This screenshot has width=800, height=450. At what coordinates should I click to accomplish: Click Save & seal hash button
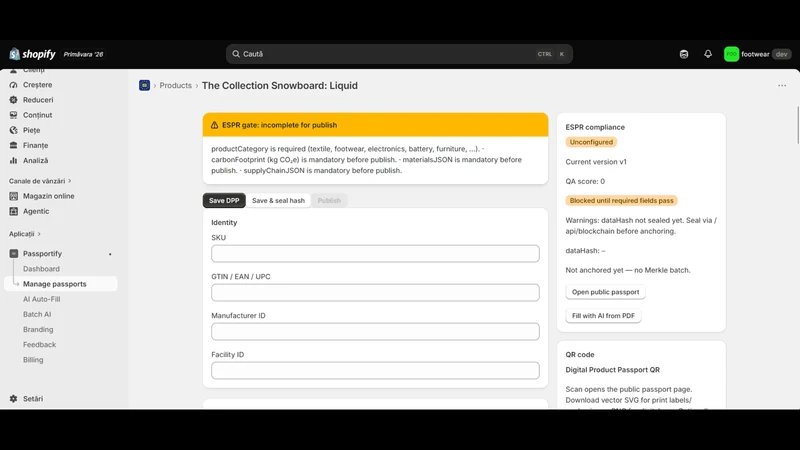pyautogui.click(x=278, y=201)
